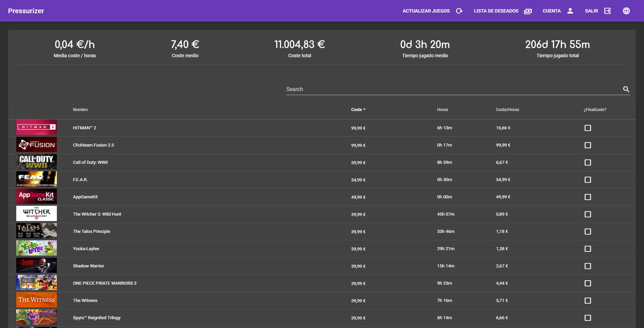Click the One Piece Pirate Warriors thumbnail
This screenshot has height=328, width=644.
pyautogui.click(x=37, y=283)
